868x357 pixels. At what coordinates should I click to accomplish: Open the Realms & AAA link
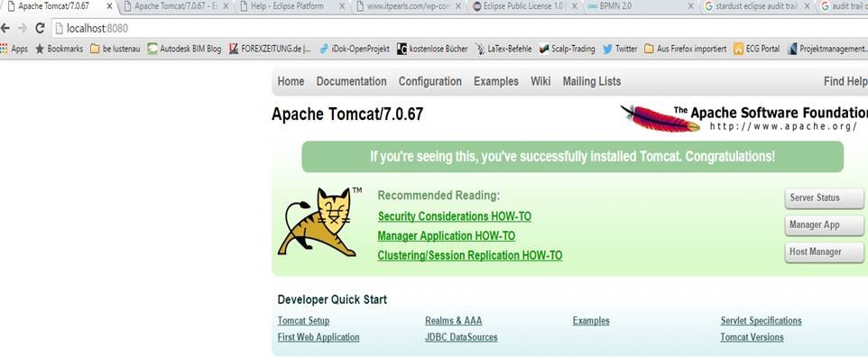[453, 321]
